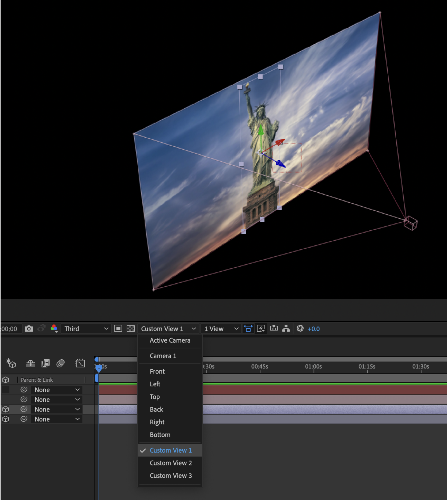The width and height of the screenshot is (448, 502).
Task: Select checked Custom View 1 menu item
Action: pyautogui.click(x=170, y=450)
